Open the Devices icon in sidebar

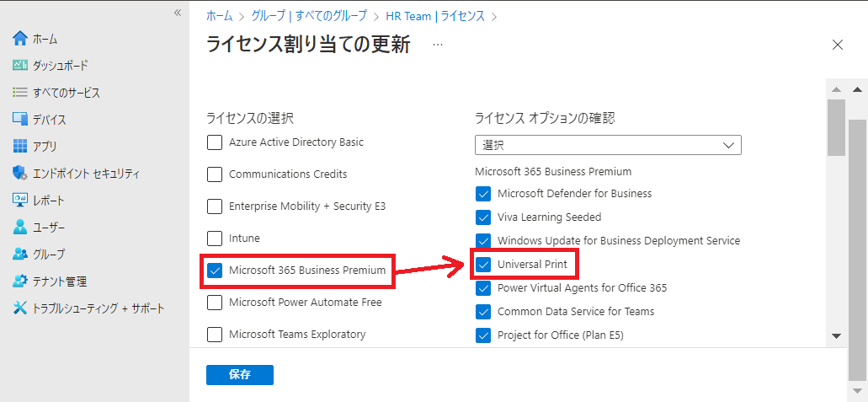coord(19,119)
